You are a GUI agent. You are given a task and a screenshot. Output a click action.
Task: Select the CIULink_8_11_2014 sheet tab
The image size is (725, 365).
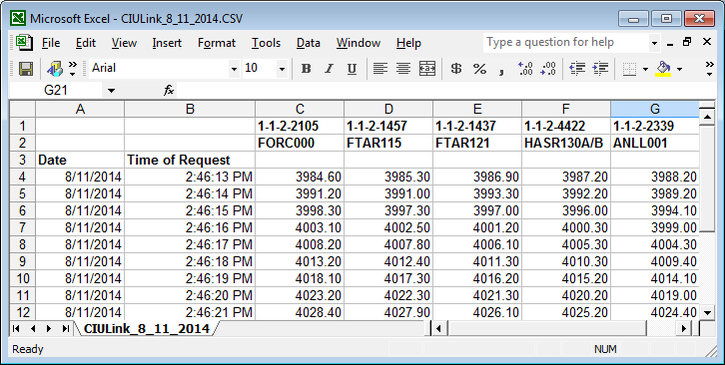pos(147,329)
